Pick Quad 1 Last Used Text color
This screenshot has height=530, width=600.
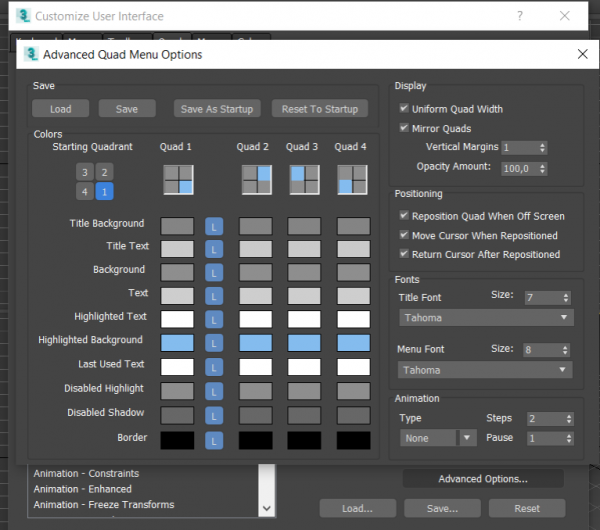tap(177, 367)
